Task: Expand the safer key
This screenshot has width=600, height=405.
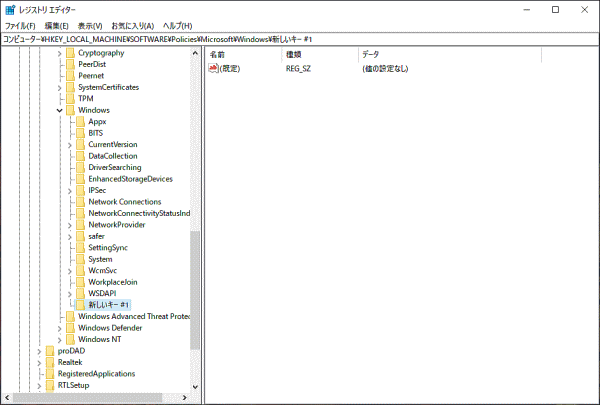Action: coord(70,237)
